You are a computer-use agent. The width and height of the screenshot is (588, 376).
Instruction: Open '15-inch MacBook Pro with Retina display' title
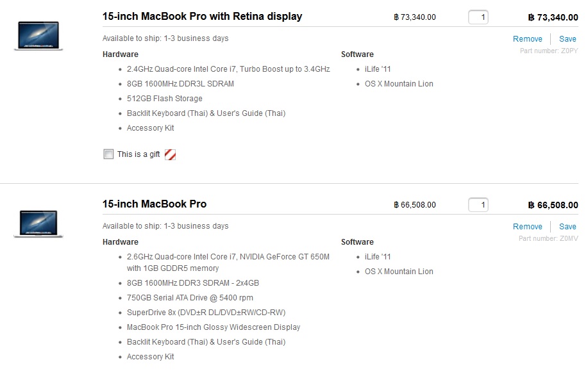click(202, 17)
